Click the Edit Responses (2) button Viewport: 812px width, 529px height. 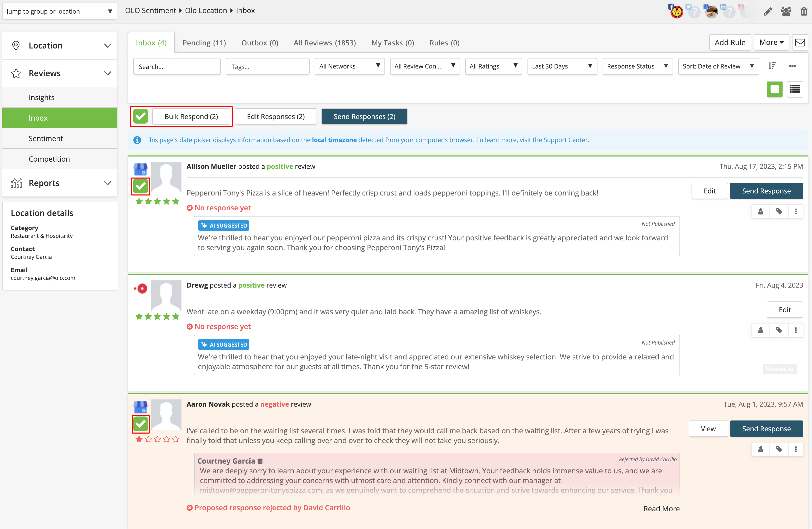(x=276, y=116)
